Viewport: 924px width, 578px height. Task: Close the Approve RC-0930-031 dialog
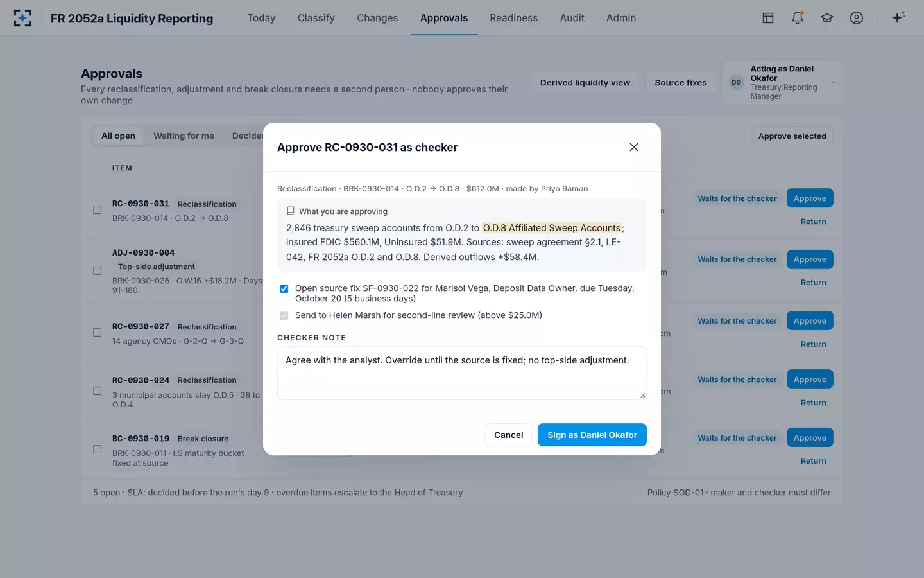634,147
